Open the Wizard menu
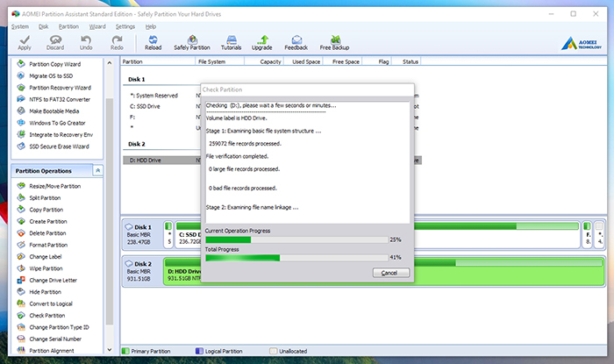The height and width of the screenshot is (364, 614). 97,26
